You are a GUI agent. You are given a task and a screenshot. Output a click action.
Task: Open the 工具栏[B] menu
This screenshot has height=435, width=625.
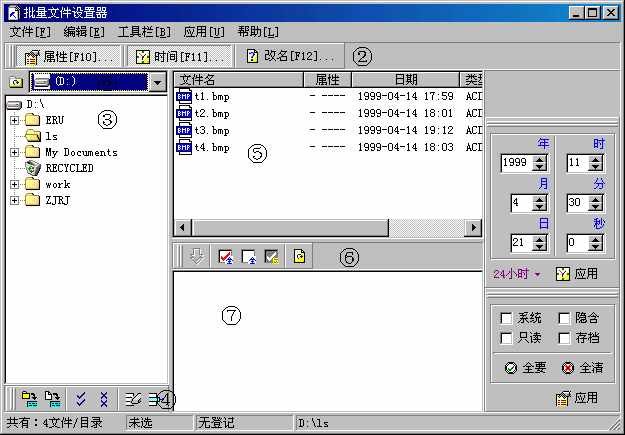tap(144, 32)
